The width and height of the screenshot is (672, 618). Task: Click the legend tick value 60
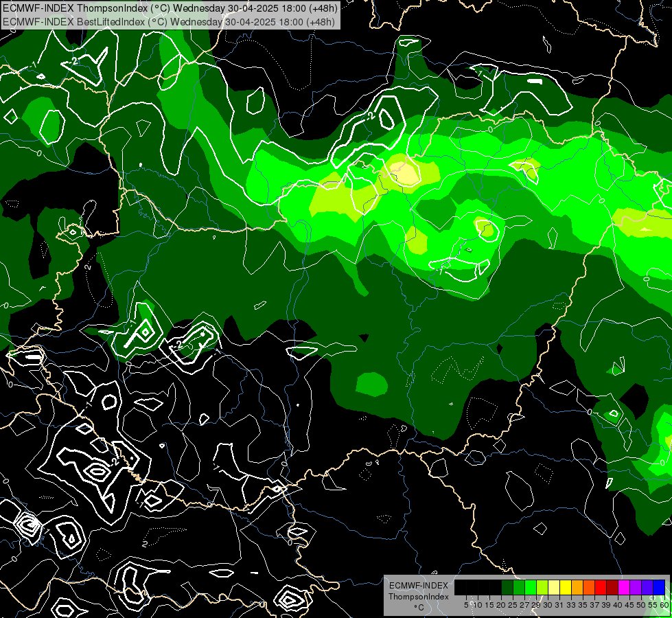(x=664, y=605)
